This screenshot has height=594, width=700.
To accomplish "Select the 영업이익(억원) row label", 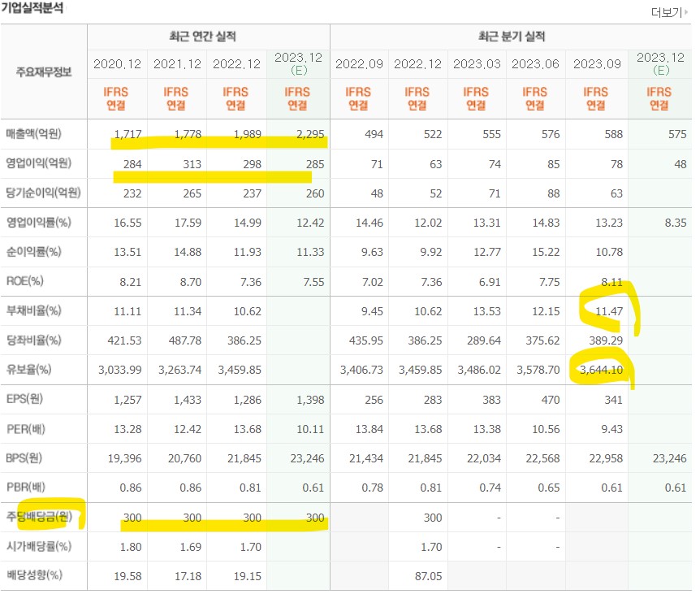I will [x=39, y=163].
